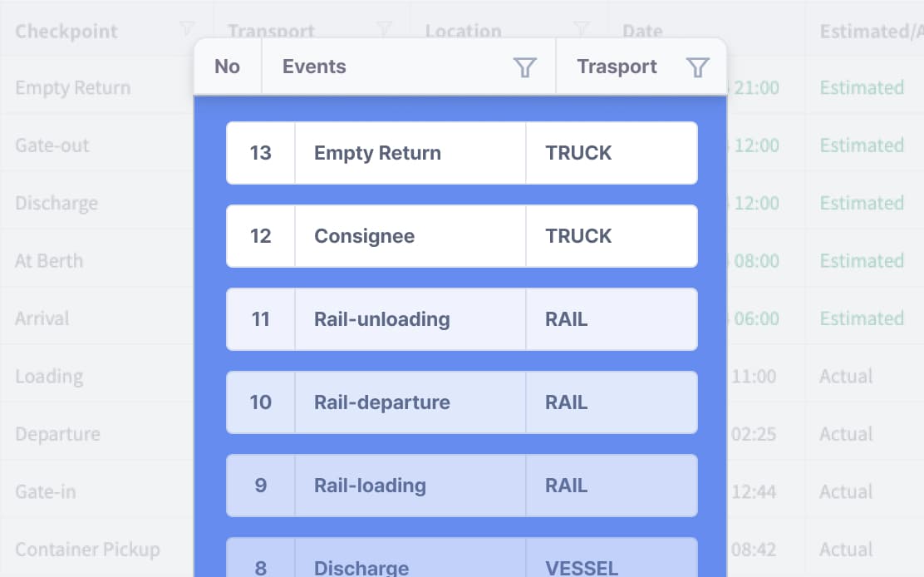Open the Trasport column filter

pos(698,67)
